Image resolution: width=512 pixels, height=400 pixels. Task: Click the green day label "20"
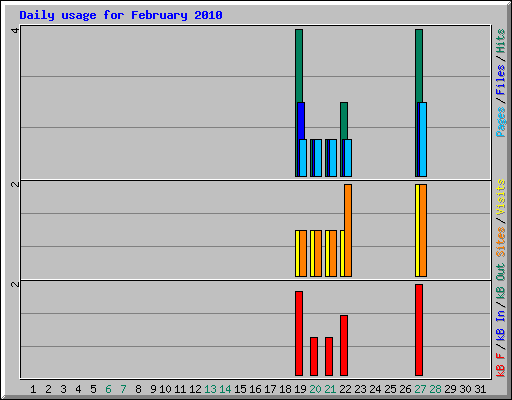(x=315, y=389)
